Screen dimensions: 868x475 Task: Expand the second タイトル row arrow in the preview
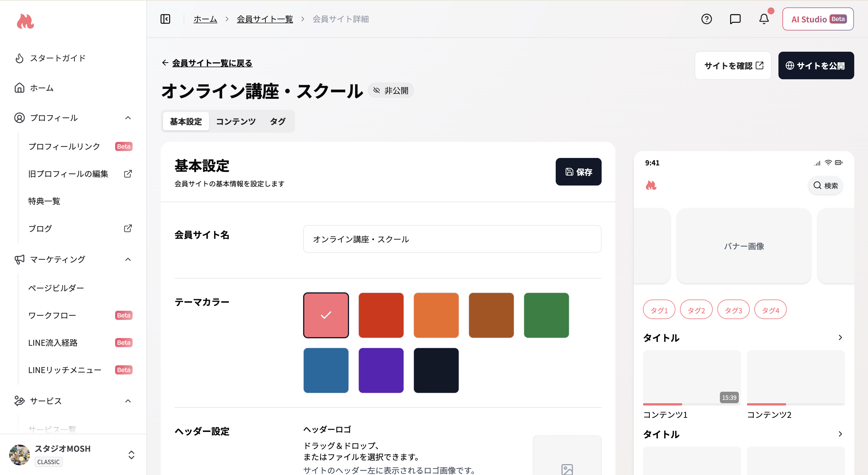(840, 434)
